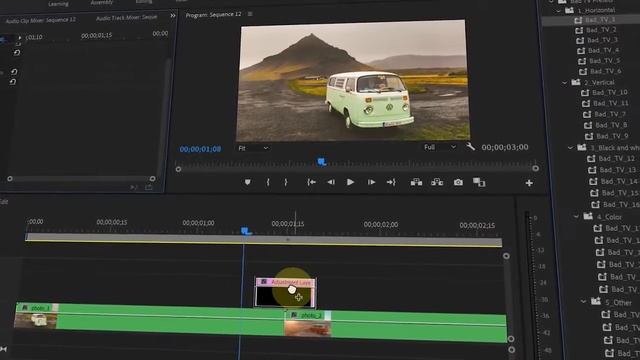Click the timeline playhead marker
Image resolution: width=640 pixels, height=360 pixels.
tap(245, 231)
